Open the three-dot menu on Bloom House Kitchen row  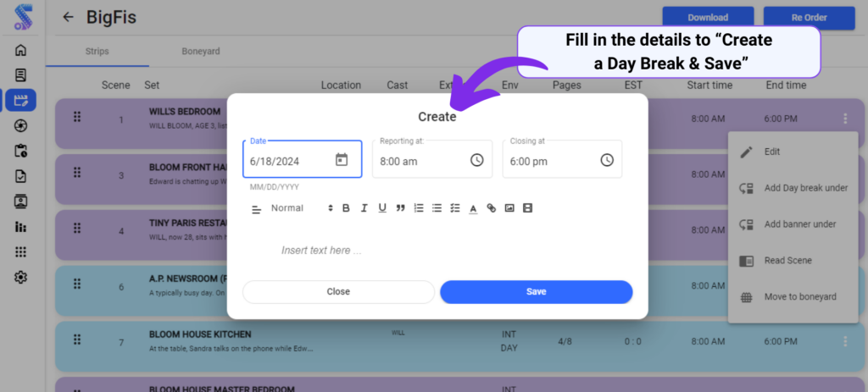click(845, 342)
